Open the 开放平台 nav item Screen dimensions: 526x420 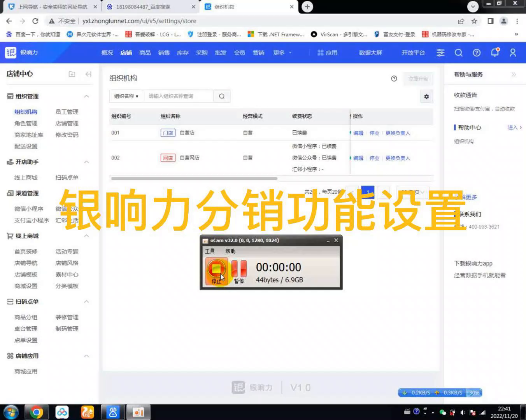pos(413,52)
